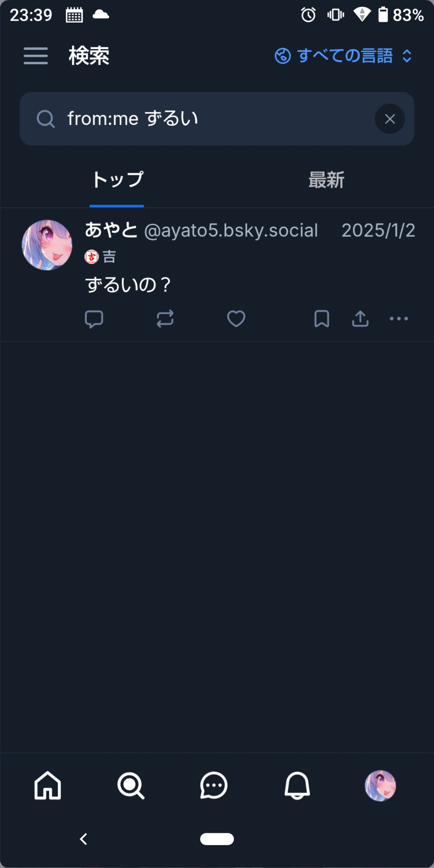Repost the ずるいの？ post
Image resolution: width=434 pixels, height=868 pixels.
point(165,319)
